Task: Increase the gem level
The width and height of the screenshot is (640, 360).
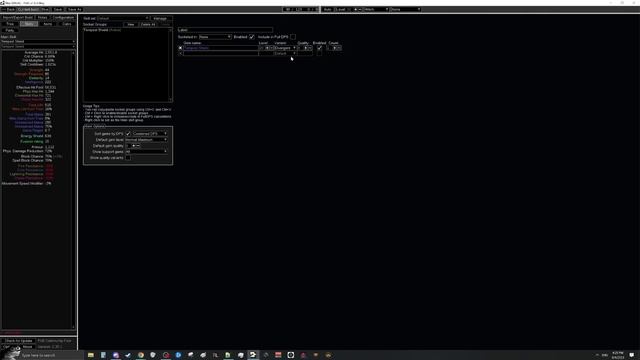Action: point(267,48)
